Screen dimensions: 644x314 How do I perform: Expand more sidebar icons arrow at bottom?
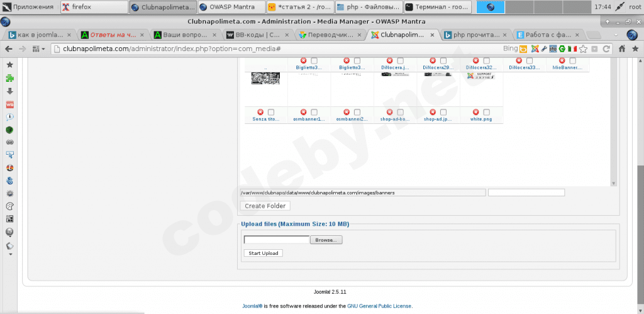[x=10, y=254]
